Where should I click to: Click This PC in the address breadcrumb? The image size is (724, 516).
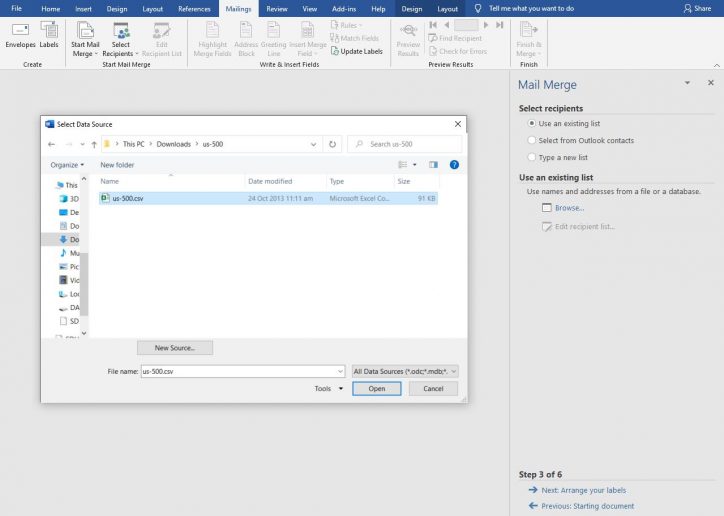[133, 144]
